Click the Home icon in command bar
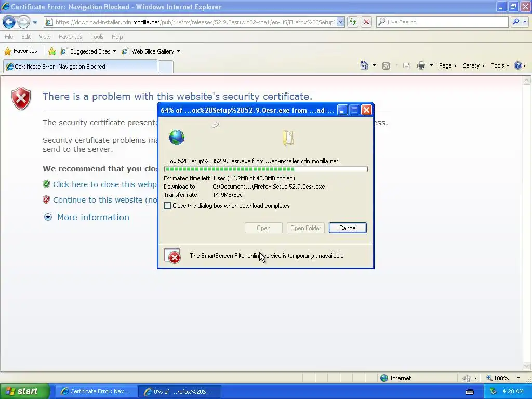532x399 pixels. pyautogui.click(x=364, y=65)
